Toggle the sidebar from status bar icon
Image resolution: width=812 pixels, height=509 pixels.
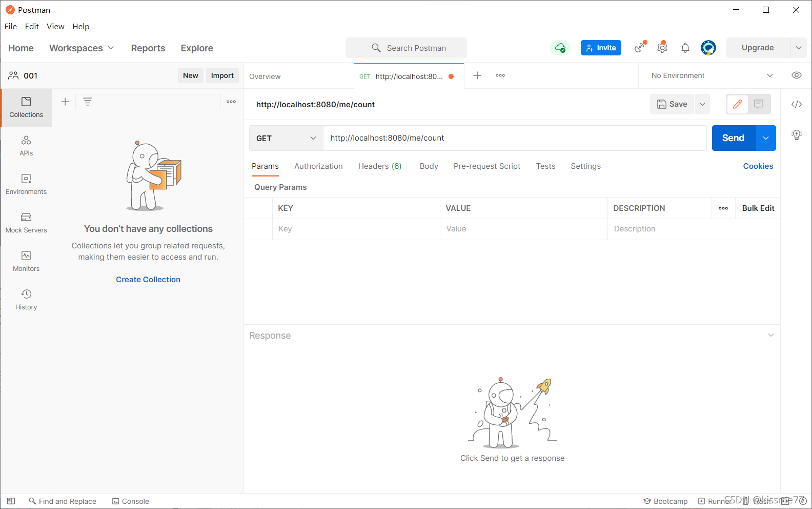click(11, 501)
